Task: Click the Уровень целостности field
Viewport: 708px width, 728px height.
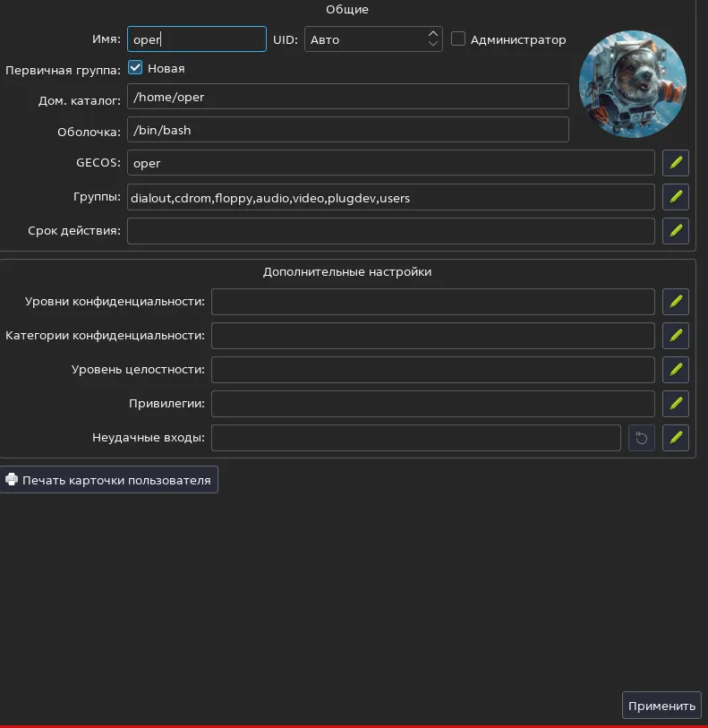Action: (x=433, y=370)
